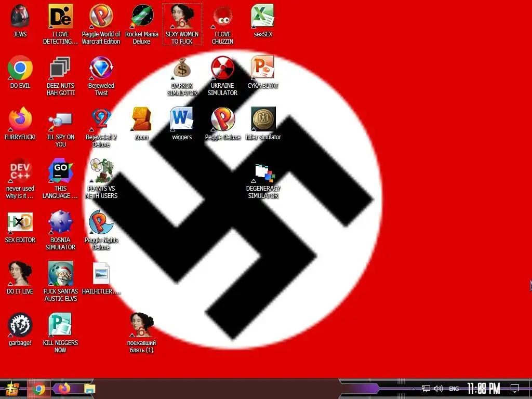Change the ENG input language indicator
Screen dimensions: 532x399
tap(454, 389)
